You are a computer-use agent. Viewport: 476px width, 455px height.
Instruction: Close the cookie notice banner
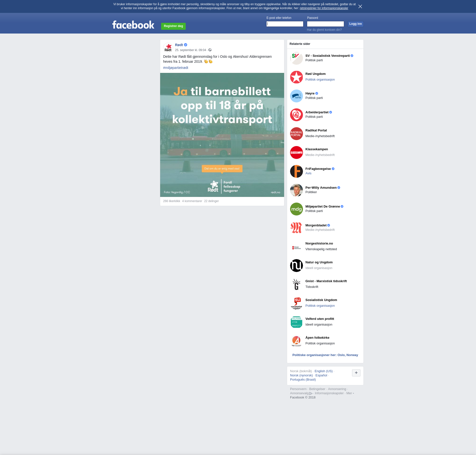360,6
